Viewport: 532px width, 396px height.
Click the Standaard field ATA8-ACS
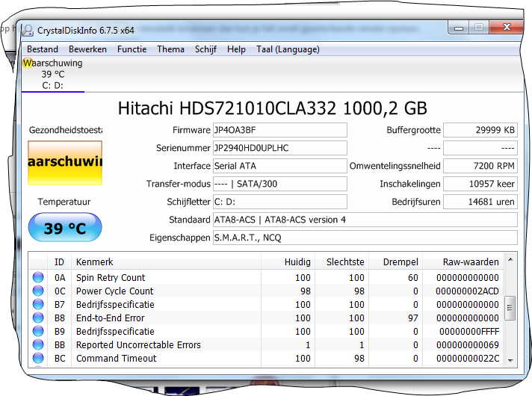pyautogui.click(x=365, y=220)
